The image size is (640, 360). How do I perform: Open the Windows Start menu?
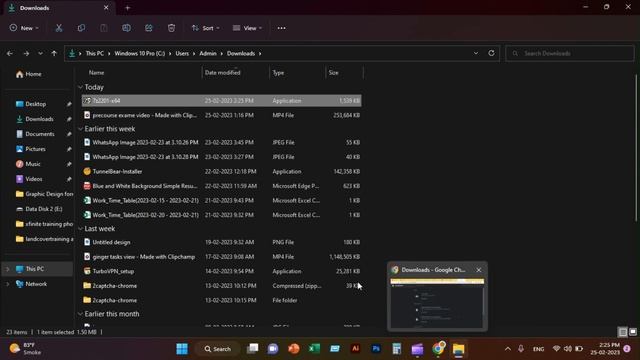click(x=182, y=349)
